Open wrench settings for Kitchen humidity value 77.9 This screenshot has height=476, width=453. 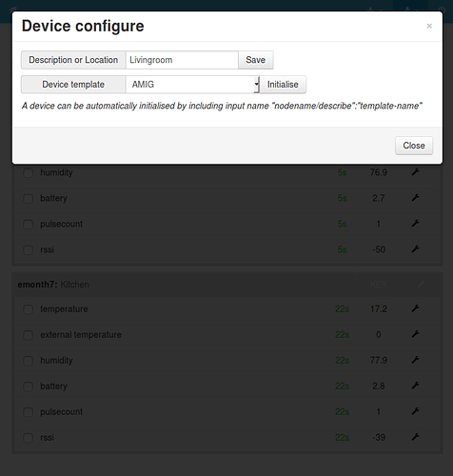point(415,360)
